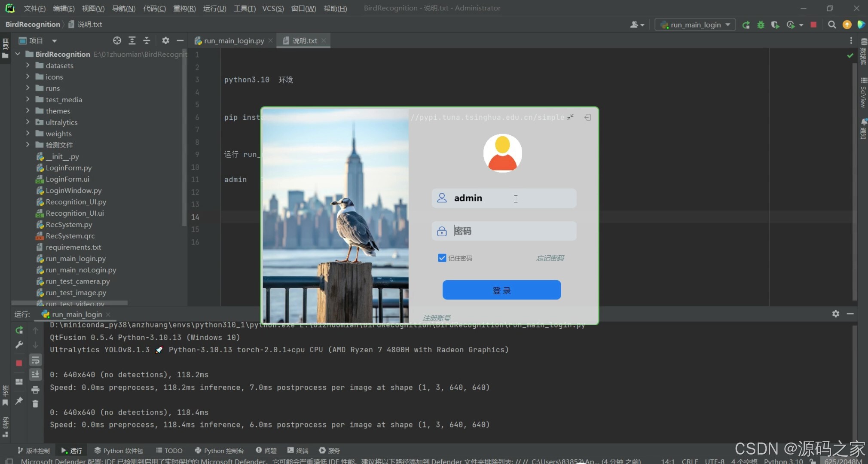Expand the datasets folder

pos(28,65)
